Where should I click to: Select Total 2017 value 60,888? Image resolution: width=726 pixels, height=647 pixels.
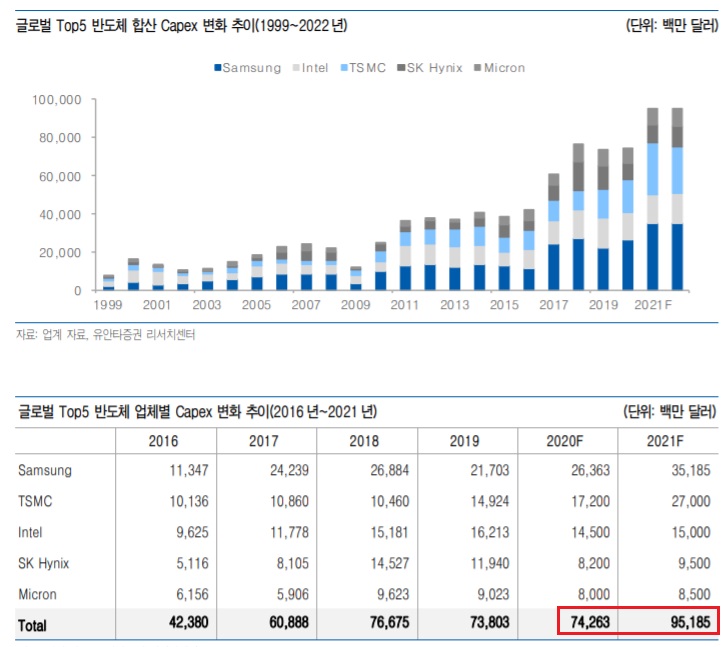[x=289, y=622]
